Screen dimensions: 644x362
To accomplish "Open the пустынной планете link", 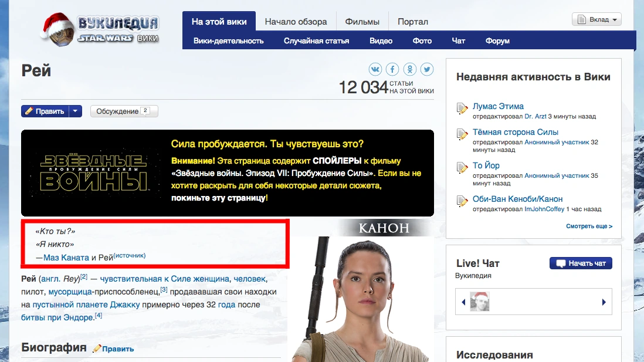I will tap(70, 305).
